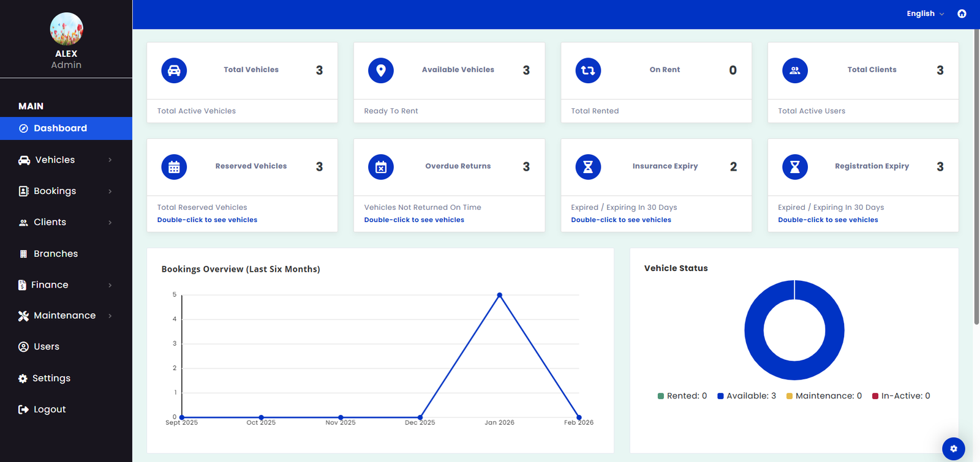
Task: Click the Reserved Vehicles calendar icon
Action: [174, 167]
